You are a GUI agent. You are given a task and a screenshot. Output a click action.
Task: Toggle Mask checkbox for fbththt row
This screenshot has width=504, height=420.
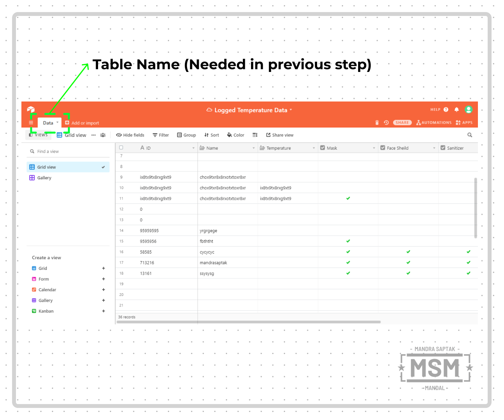pyautogui.click(x=348, y=241)
